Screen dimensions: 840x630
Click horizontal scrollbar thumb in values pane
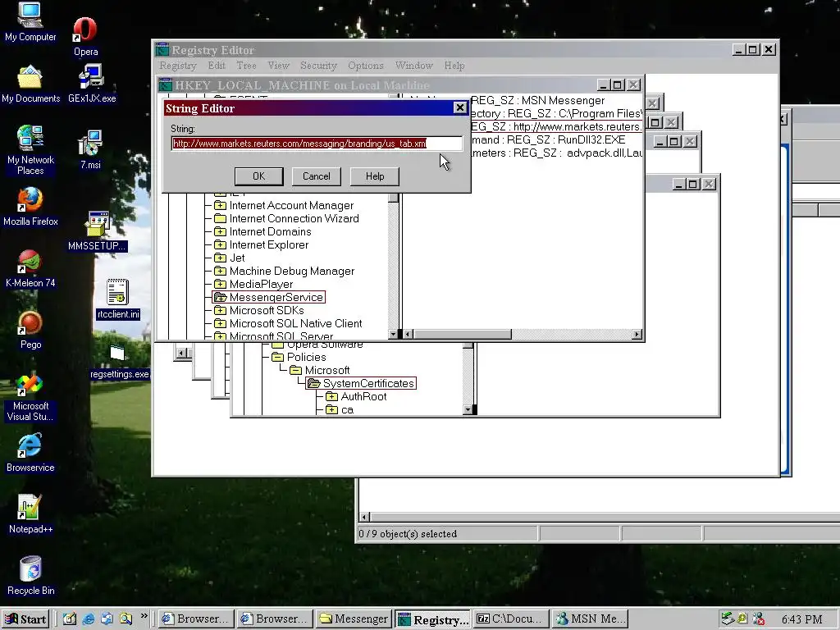click(463, 335)
